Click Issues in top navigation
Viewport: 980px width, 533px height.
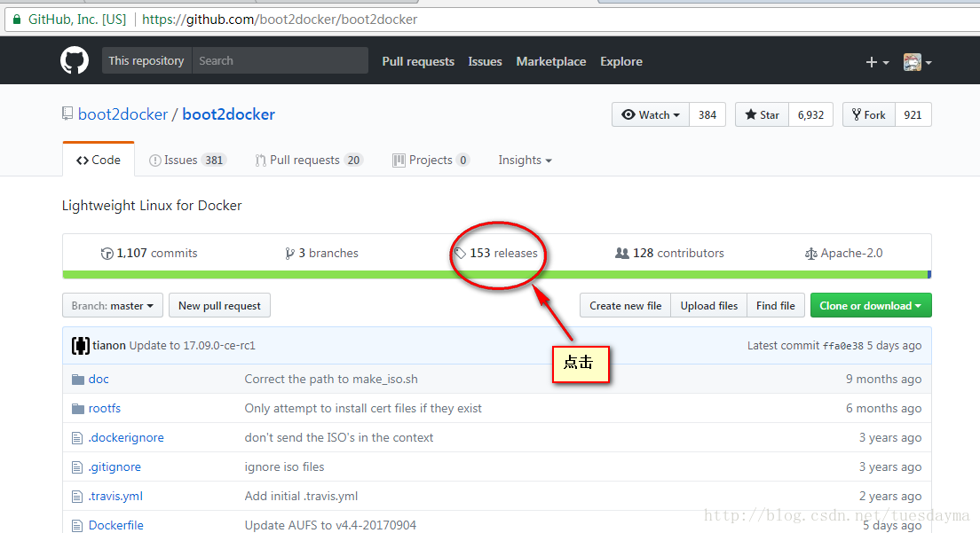click(485, 61)
